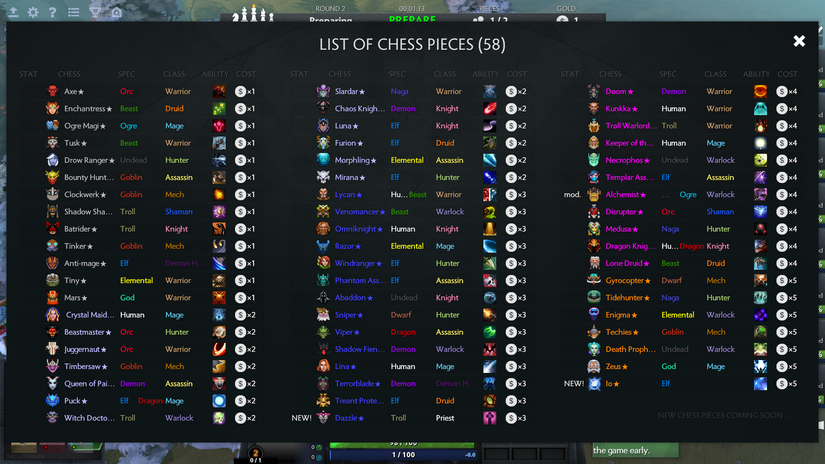Click the help question mark icon

coord(53,12)
